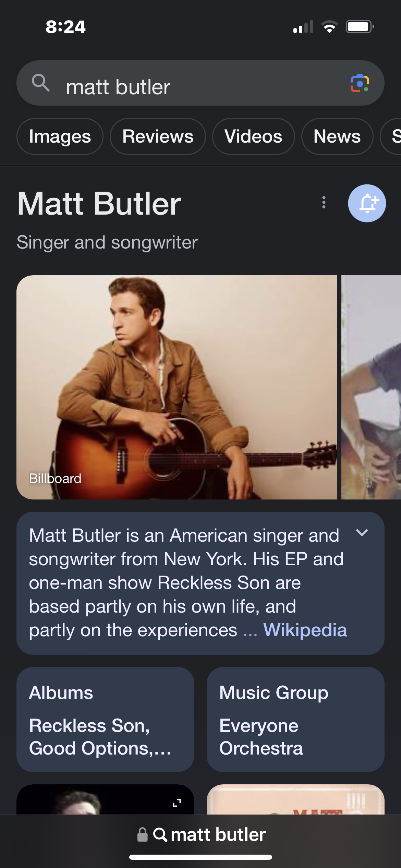
Task: Open the Music Group info card
Action: pos(295,719)
